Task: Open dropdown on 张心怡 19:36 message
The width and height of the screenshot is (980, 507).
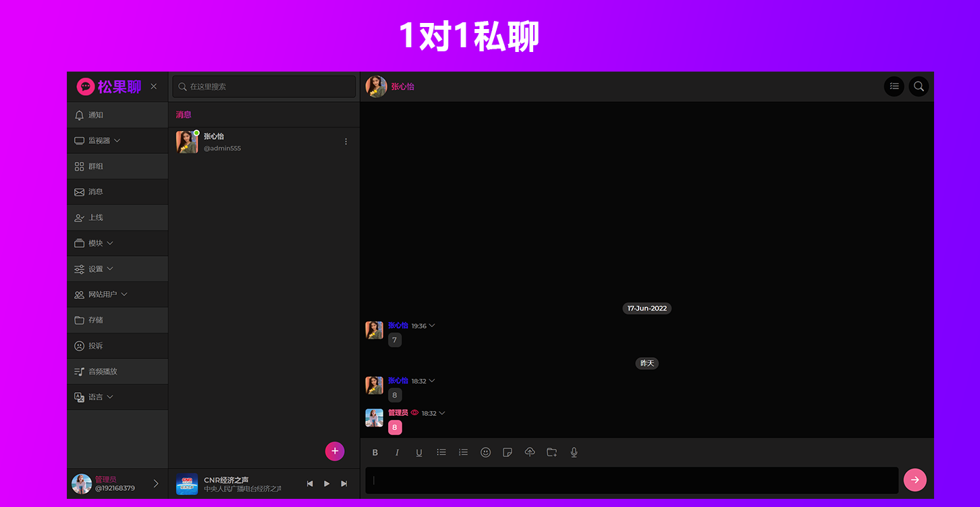Action: pos(432,325)
